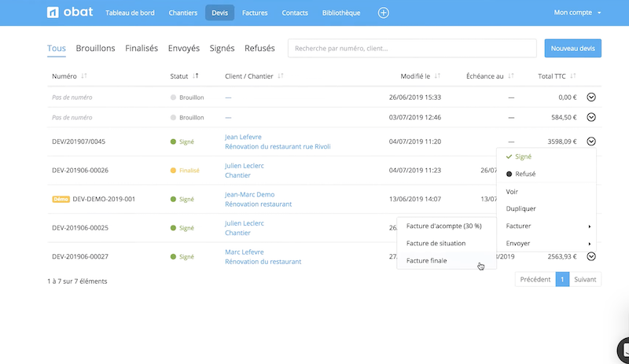Click the obat logo icon

point(53,13)
